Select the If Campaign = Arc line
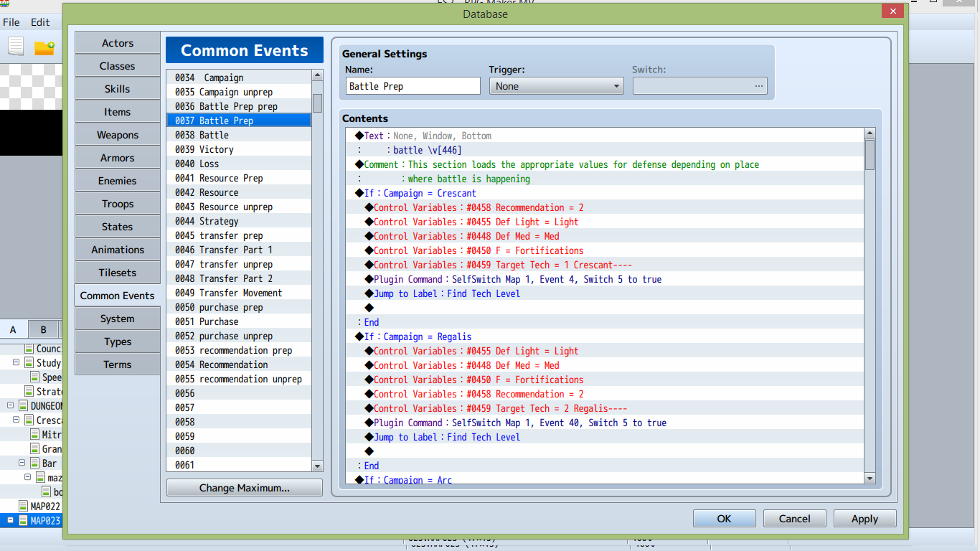 pyautogui.click(x=605, y=479)
